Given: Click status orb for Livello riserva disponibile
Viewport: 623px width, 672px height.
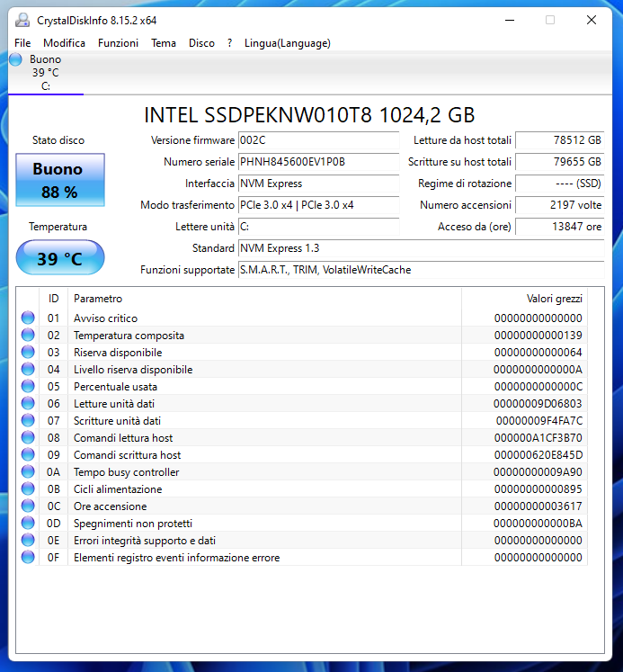Looking at the screenshot, I should pos(28,369).
